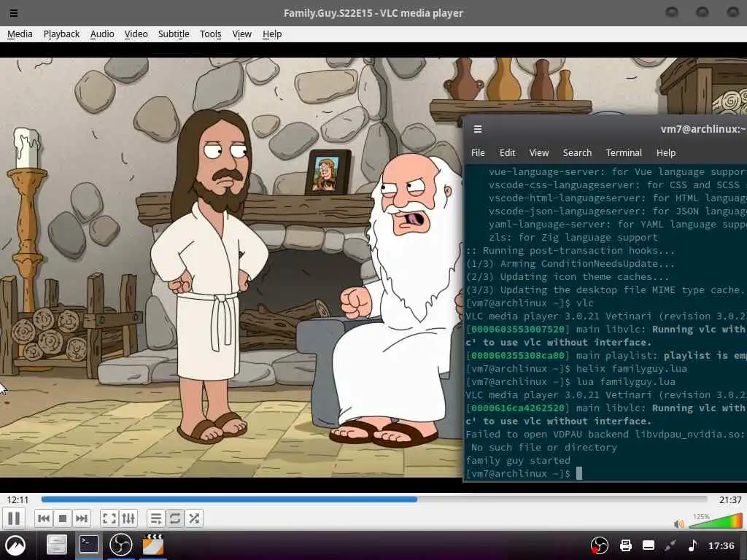This screenshot has height=560, width=747.
Task: Open the white card system tray icon
Action: pos(649,545)
